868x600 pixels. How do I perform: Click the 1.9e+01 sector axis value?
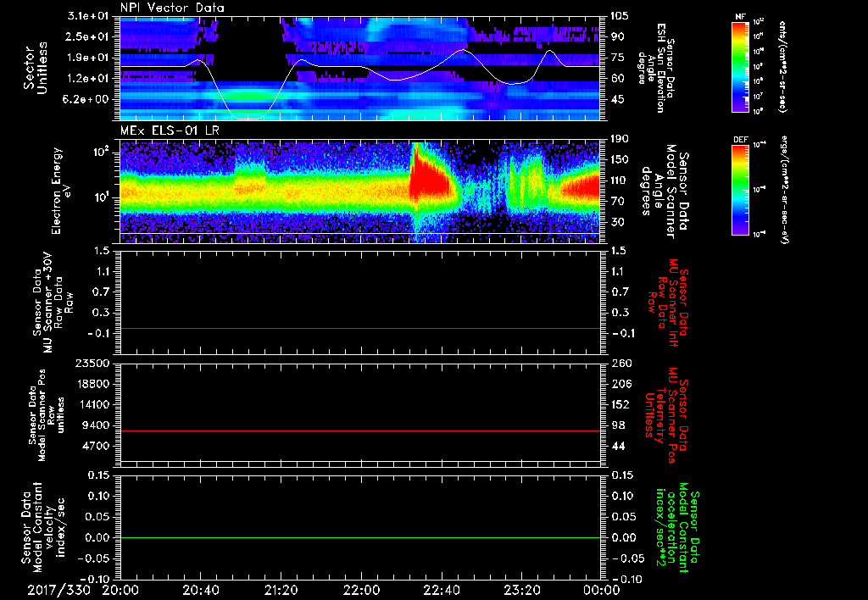point(87,58)
